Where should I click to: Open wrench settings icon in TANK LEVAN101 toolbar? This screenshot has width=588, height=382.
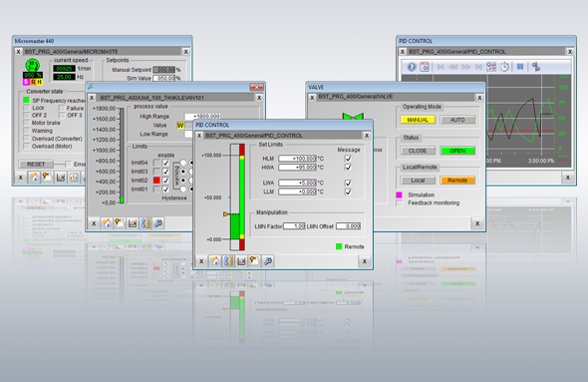158,223
